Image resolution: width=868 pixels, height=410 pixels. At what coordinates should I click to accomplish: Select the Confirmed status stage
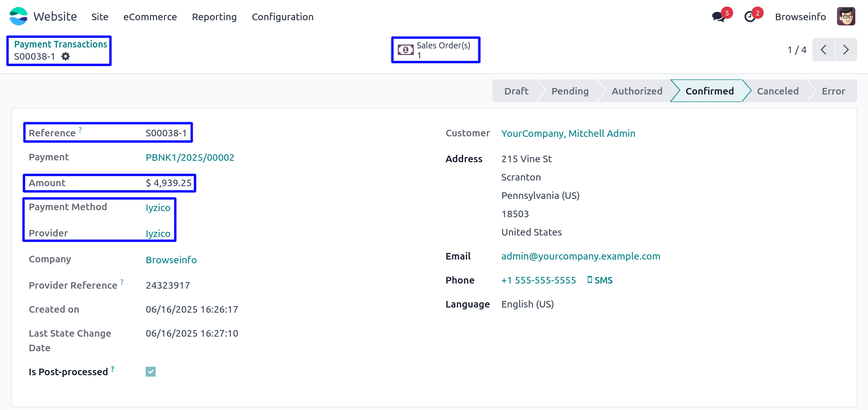click(709, 91)
